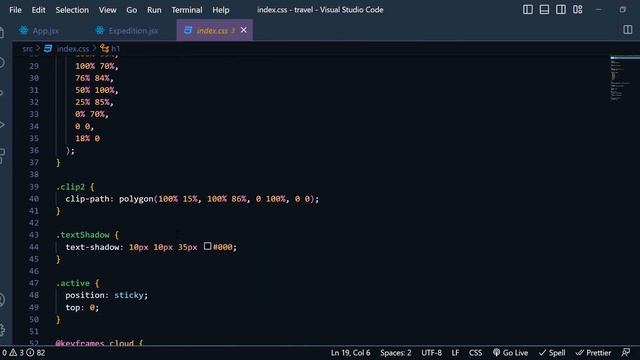Open Customize Layout icon
The width and height of the screenshot is (640, 360).
578,9
